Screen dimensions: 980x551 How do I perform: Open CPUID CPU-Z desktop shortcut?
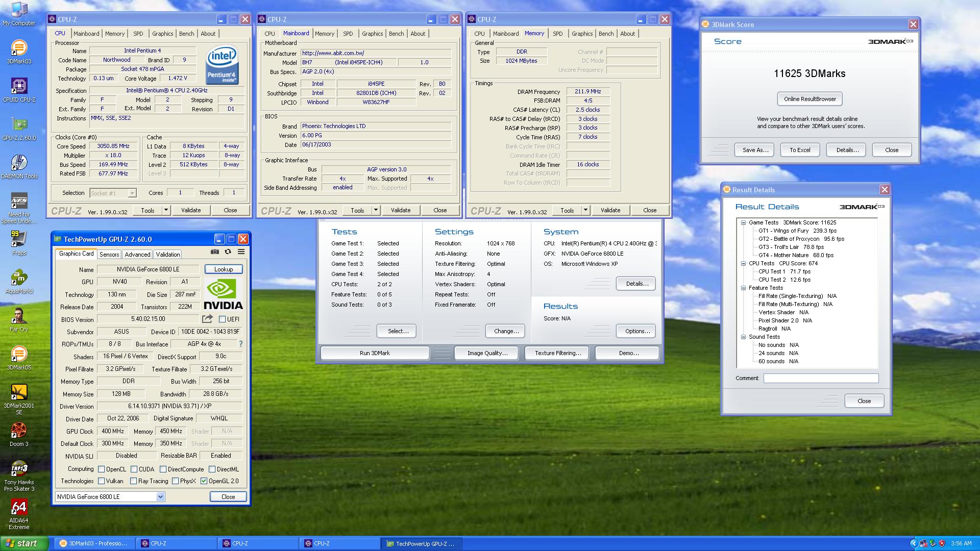point(19,90)
